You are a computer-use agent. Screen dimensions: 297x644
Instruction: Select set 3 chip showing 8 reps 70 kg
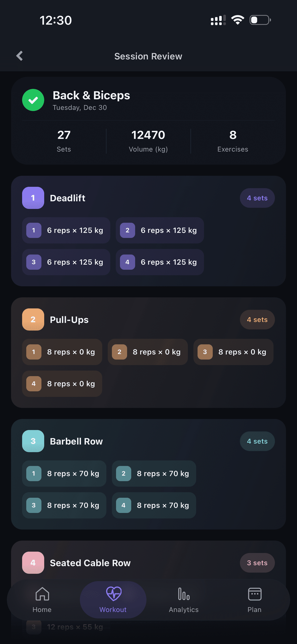64,505
